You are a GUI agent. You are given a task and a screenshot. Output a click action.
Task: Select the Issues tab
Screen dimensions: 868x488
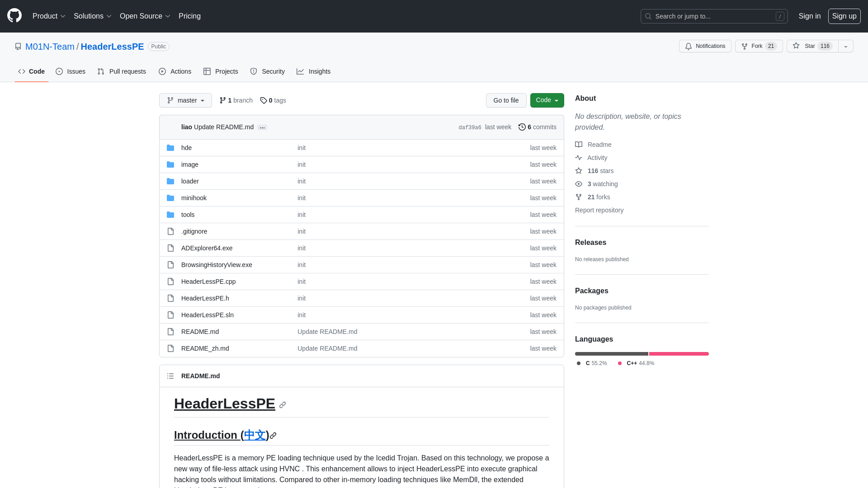point(70,71)
